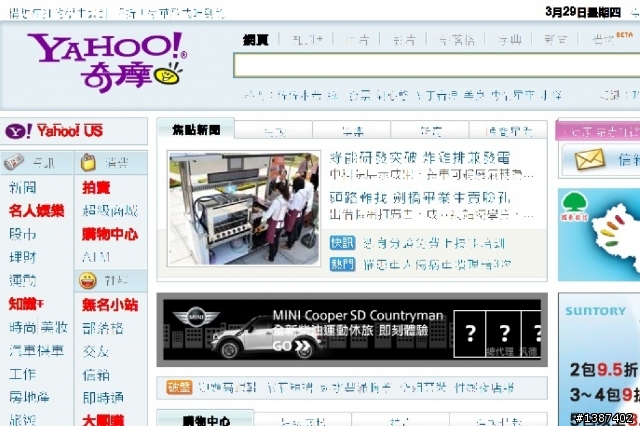Viewport: 640px width, 426px height.
Task: Open the 大團購 link
Action: tap(103, 420)
